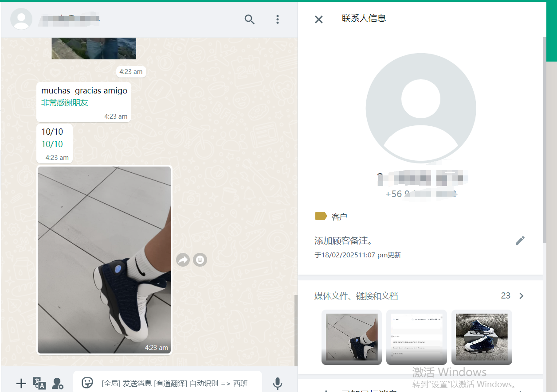557x392 pixels.
Task: Open the contact settings icon near input
Action: 58,383
